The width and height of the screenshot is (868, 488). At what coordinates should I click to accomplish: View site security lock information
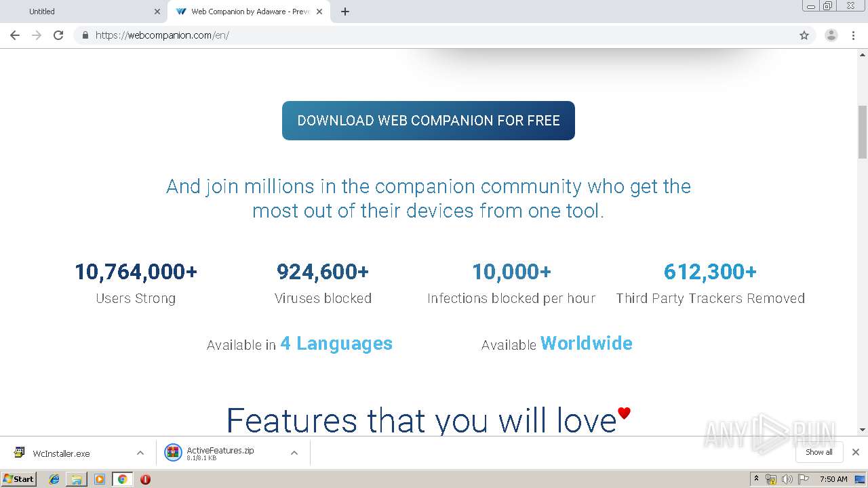coord(85,35)
